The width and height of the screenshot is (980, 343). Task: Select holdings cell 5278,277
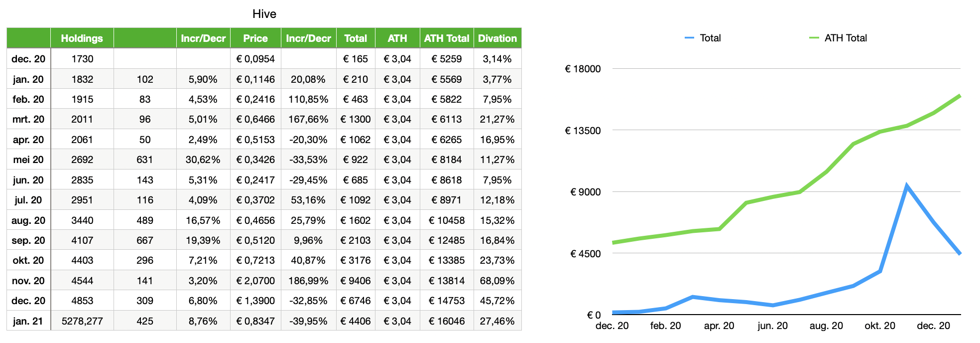82,321
